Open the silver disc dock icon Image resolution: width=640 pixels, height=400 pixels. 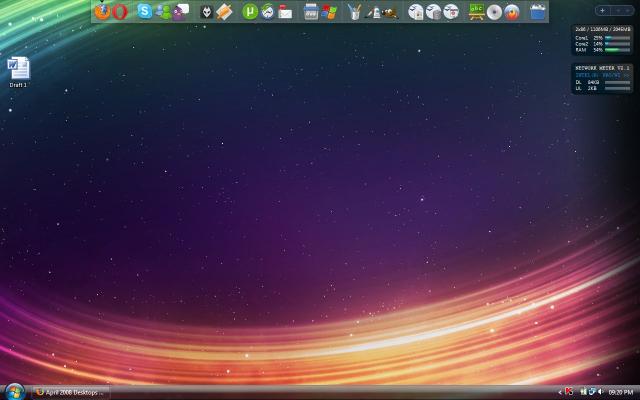tap(494, 12)
